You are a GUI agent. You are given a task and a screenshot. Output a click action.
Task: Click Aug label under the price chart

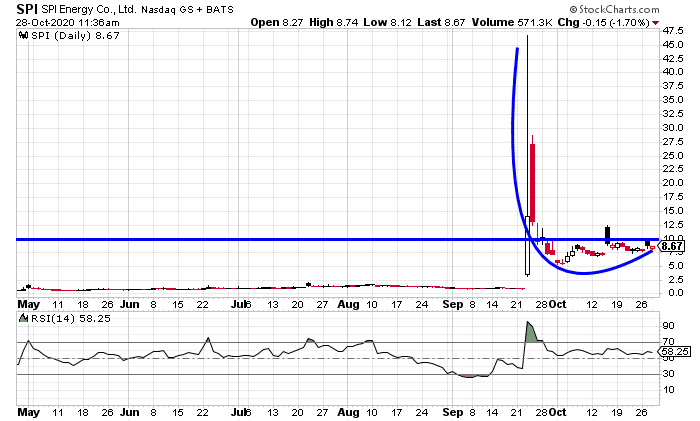point(348,304)
